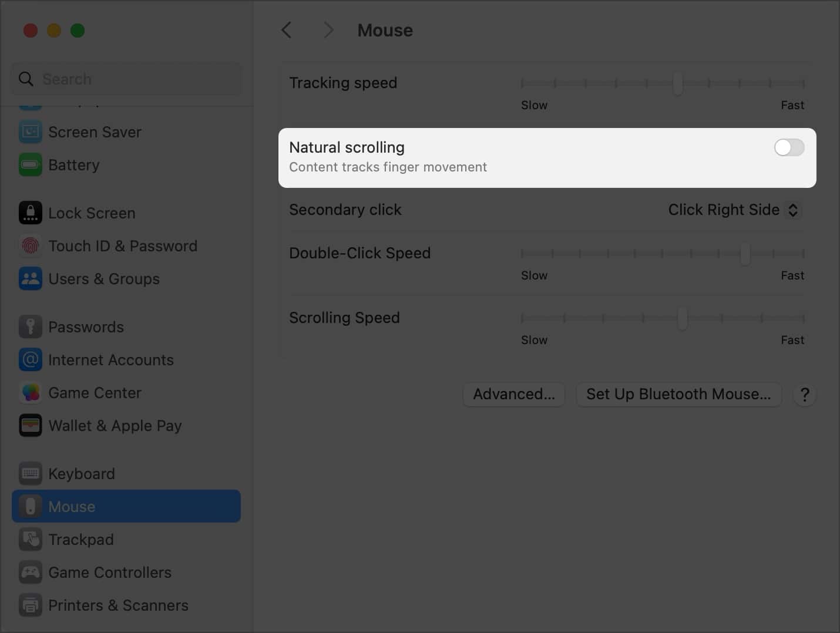The width and height of the screenshot is (840, 633).
Task: Open Battery settings via its green icon
Action: tap(30, 165)
